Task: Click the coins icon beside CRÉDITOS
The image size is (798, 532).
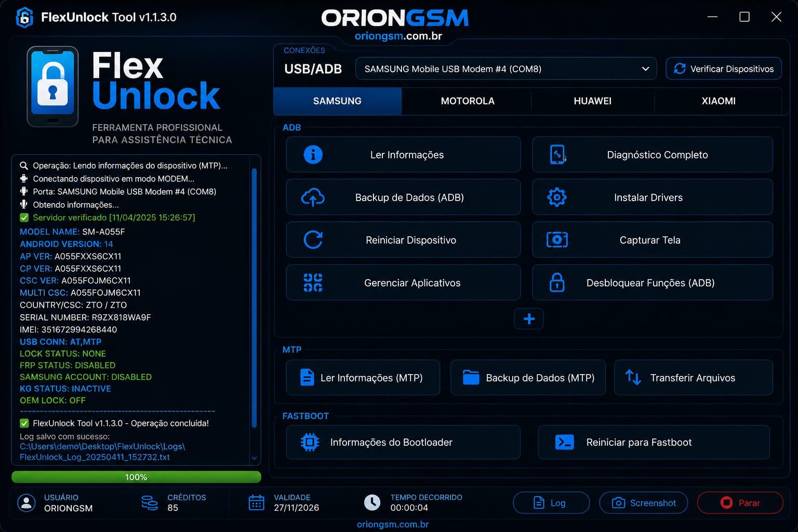Action: point(150,502)
